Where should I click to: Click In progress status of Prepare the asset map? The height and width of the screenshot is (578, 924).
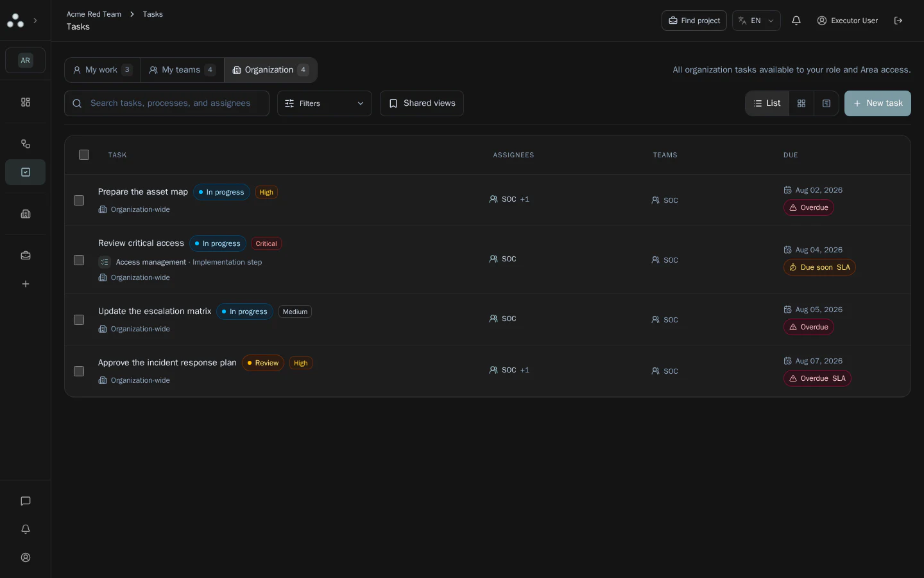(221, 192)
